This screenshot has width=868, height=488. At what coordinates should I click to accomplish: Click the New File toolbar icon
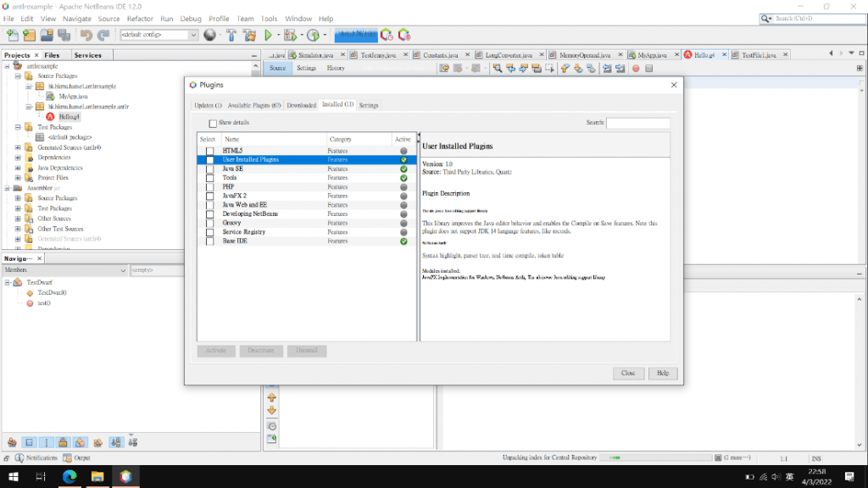(x=12, y=35)
